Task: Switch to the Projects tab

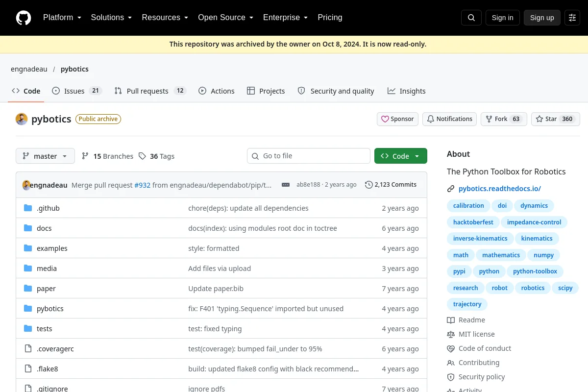Action: click(x=266, y=91)
